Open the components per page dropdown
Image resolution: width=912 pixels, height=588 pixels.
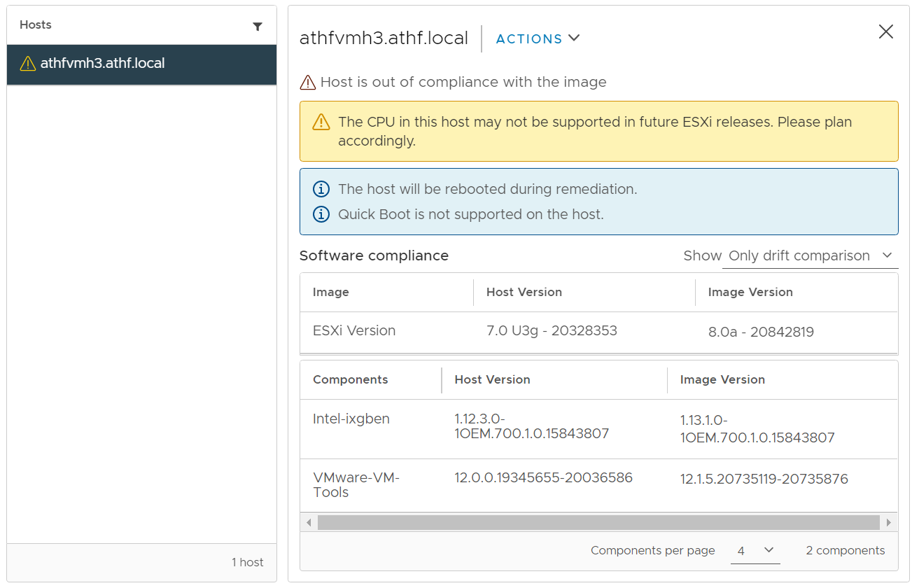(x=755, y=551)
